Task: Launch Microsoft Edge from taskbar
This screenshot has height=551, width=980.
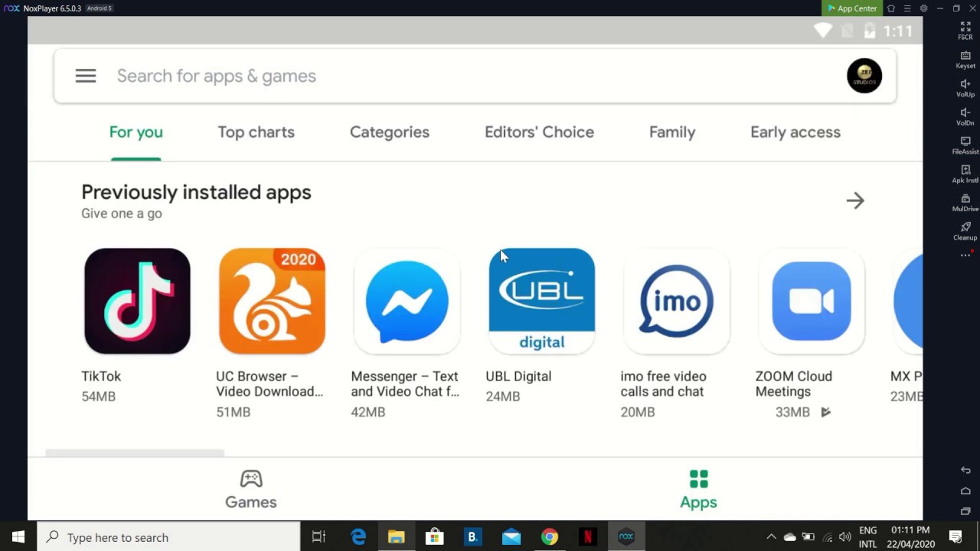Action: (358, 537)
